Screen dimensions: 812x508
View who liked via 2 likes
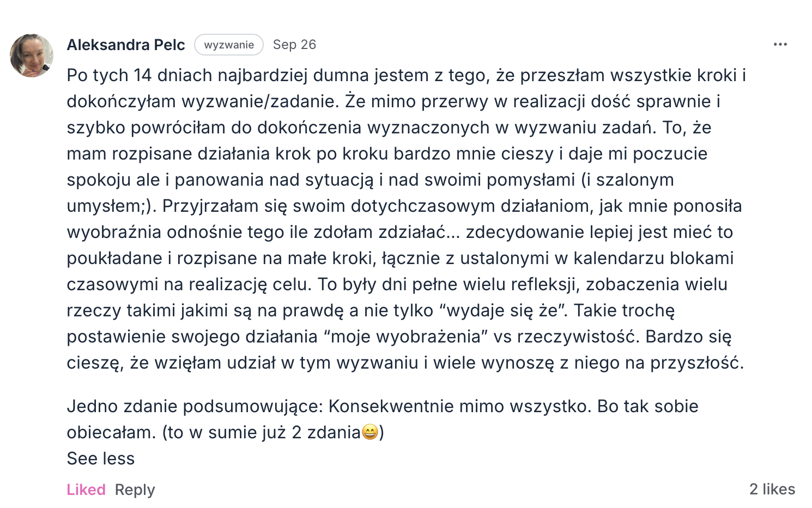tap(772, 489)
